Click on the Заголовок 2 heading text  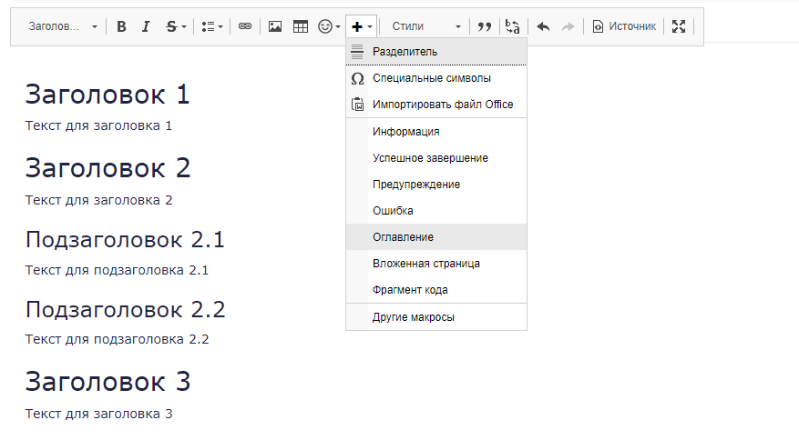[108, 168]
